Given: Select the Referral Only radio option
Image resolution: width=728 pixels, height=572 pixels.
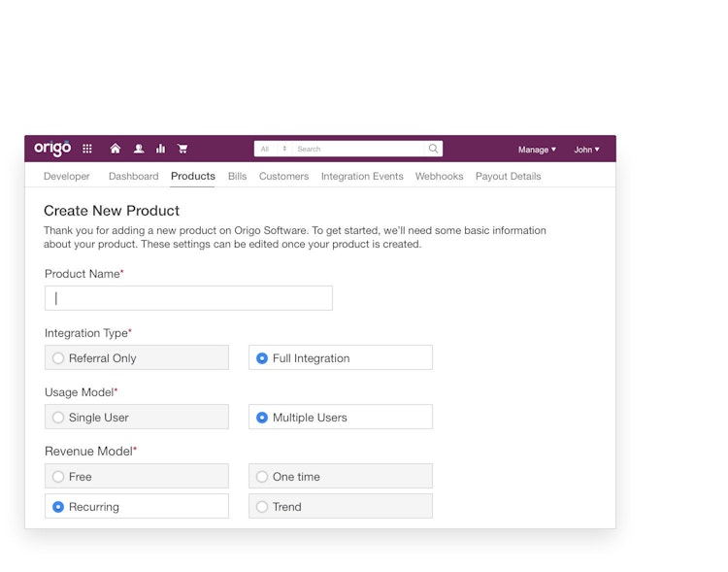Looking at the screenshot, I should pos(58,358).
